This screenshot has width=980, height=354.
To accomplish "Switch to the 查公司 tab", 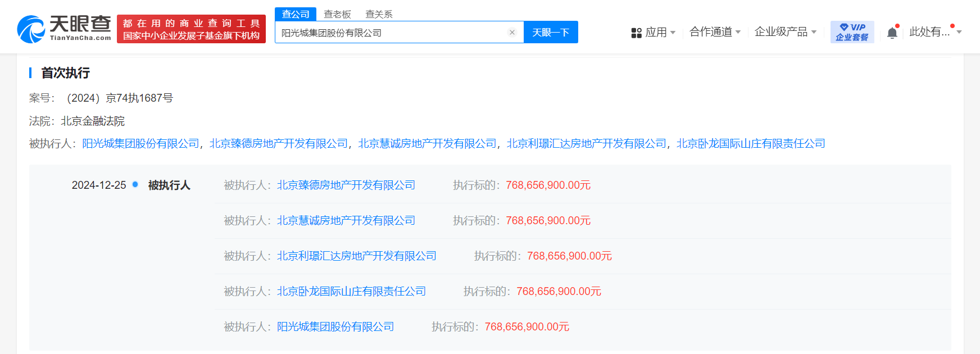I will 296,14.
